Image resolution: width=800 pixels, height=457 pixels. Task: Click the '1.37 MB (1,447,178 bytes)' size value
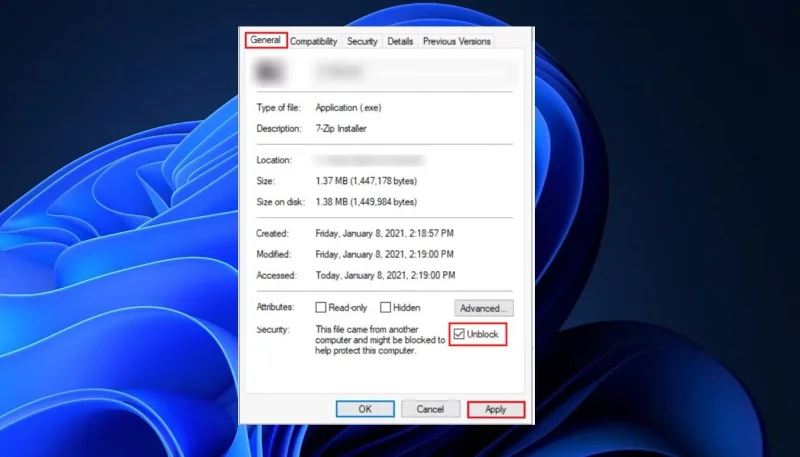[366, 181]
